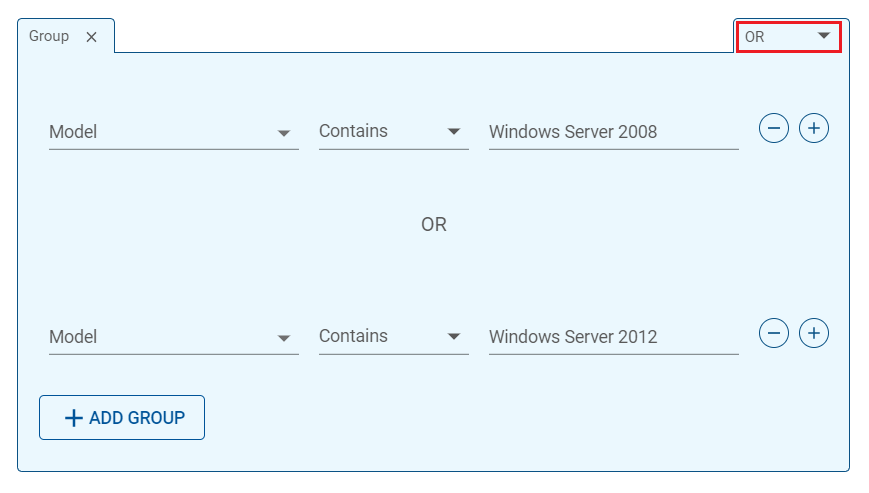
Task: Open the OR operator dropdown in red box
Action: pos(789,37)
